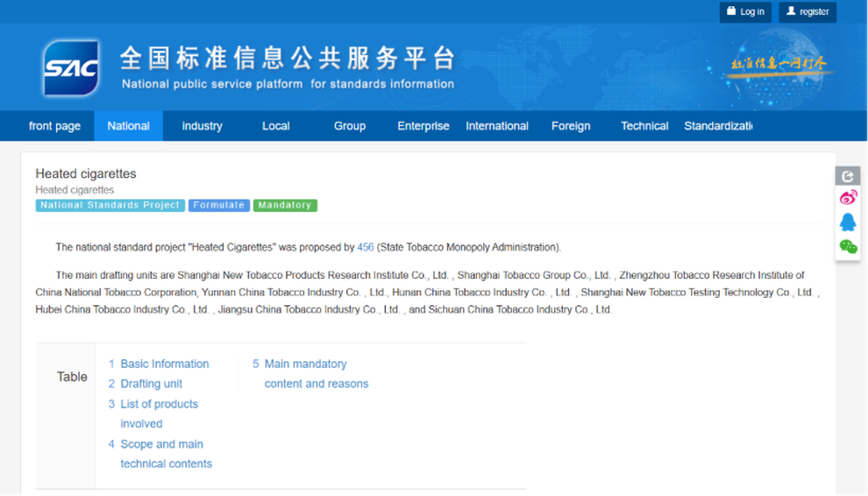
Task: Open the Foreign tab
Action: click(x=571, y=126)
